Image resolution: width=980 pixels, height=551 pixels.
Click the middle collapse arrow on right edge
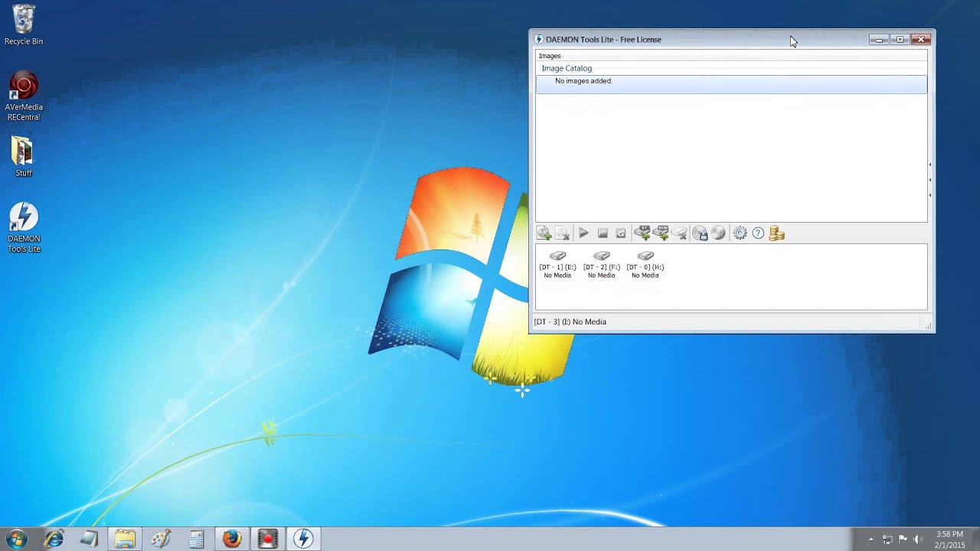tap(929, 180)
